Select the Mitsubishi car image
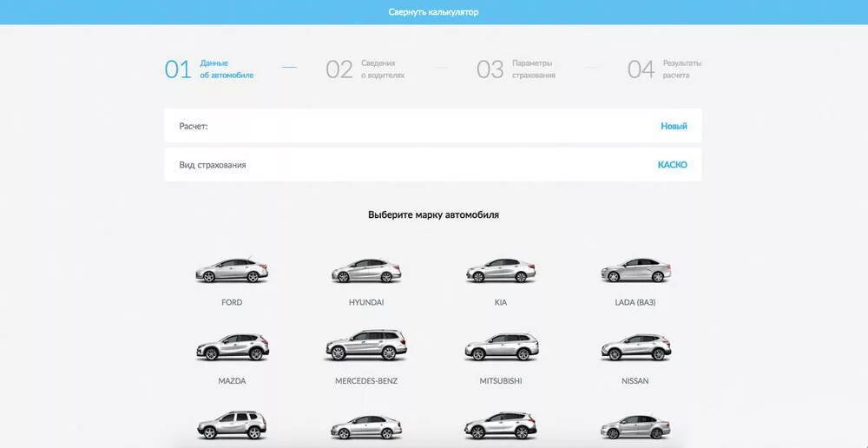 click(x=501, y=347)
